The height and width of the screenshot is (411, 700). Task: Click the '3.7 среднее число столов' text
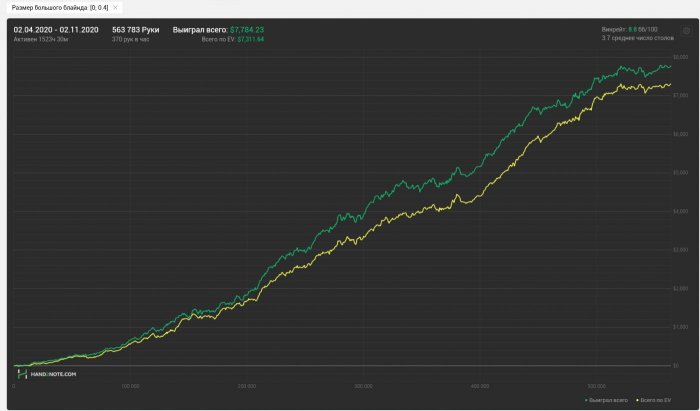(638, 38)
